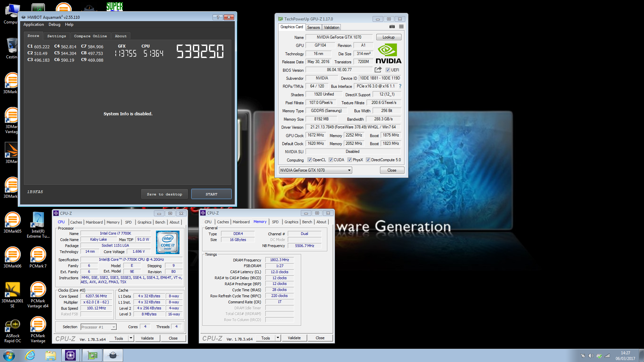This screenshot has width=644, height=362.
Task: Click Validate in the right CPU-Z window
Action: click(x=294, y=338)
